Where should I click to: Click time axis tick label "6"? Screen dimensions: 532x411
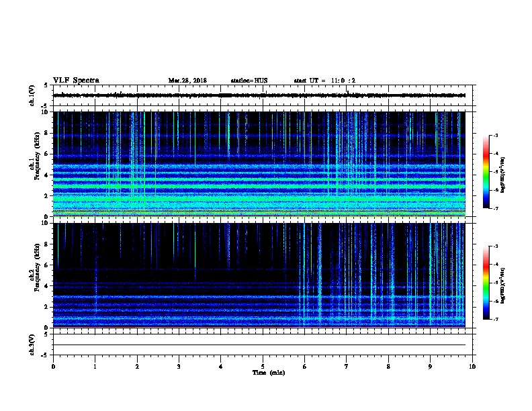click(x=304, y=366)
